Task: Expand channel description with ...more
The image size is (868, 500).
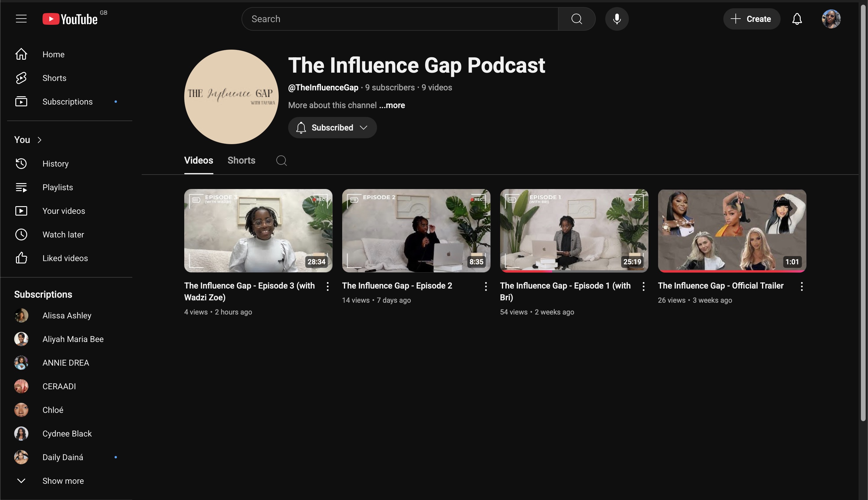Action: click(392, 105)
